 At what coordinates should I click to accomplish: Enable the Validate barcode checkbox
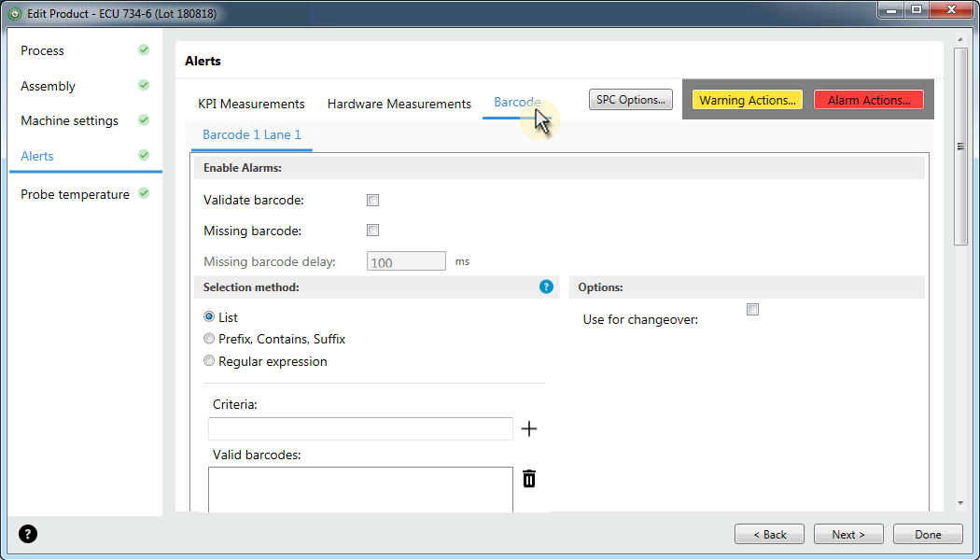tap(373, 200)
